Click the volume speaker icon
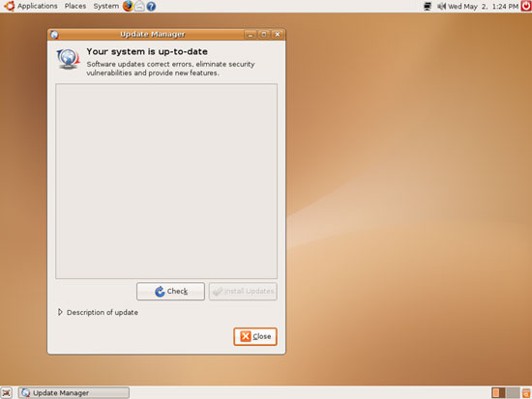Image resolution: width=532 pixels, height=399 pixels. [x=441, y=6]
